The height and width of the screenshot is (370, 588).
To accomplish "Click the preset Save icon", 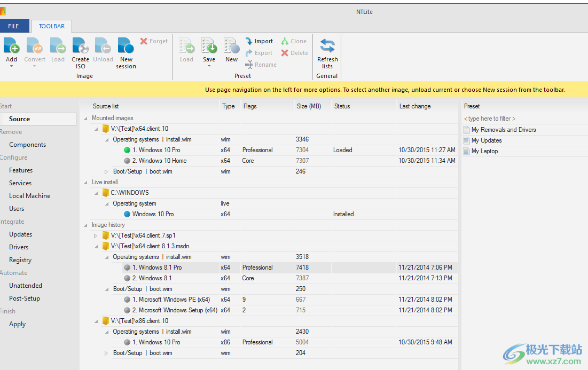I will coord(209,46).
